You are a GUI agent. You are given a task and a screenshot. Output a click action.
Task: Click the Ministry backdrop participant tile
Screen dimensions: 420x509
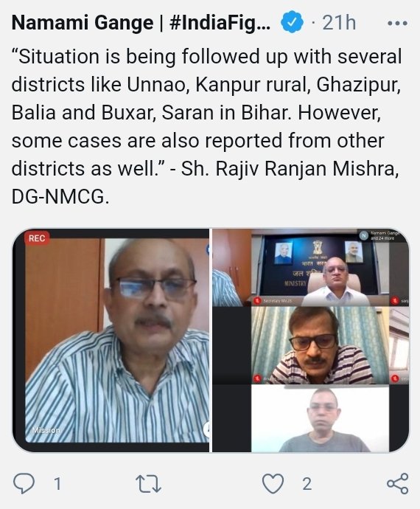[x=320, y=268]
